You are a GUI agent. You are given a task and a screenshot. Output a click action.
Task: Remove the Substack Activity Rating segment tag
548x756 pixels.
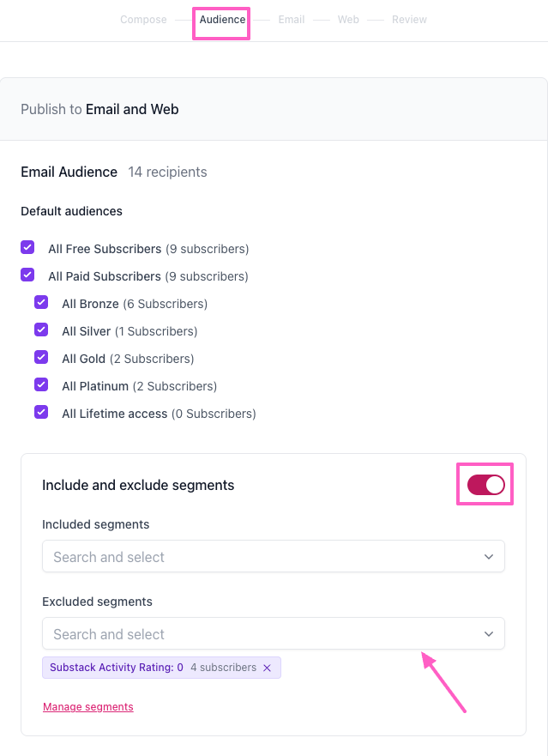(267, 668)
